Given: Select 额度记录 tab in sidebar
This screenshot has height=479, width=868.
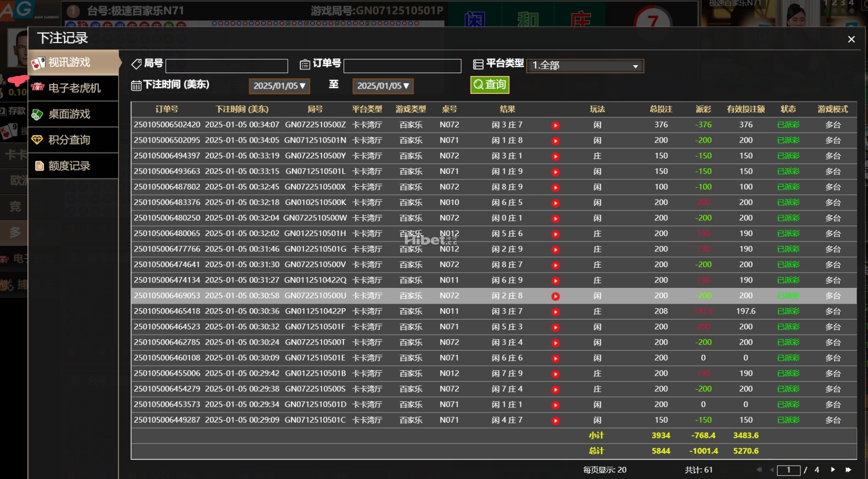Looking at the screenshot, I should point(73,166).
